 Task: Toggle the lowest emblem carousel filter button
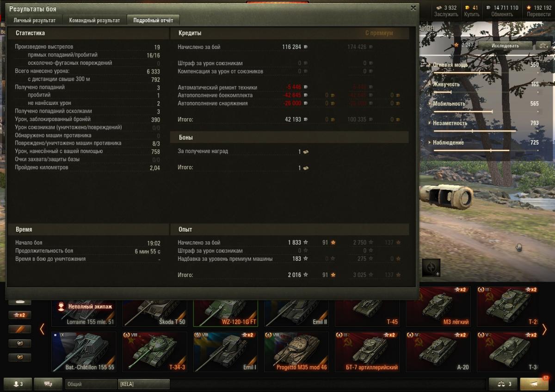(x=20, y=357)
